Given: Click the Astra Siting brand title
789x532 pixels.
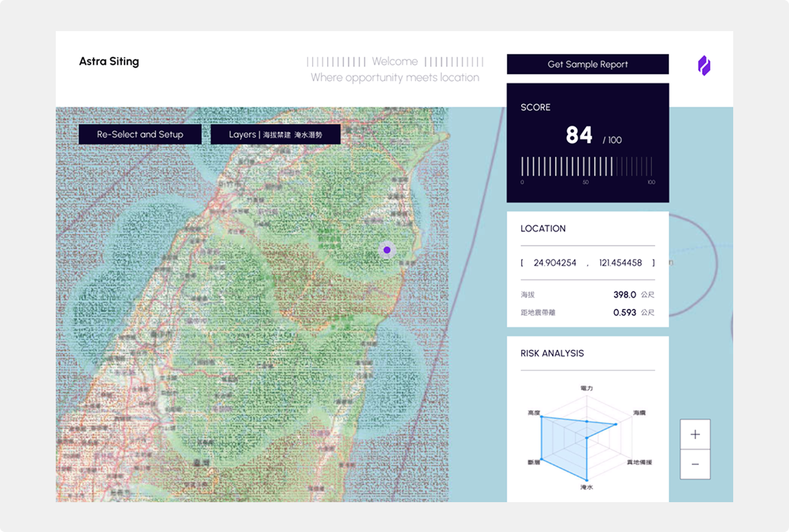Looking at the screenshot, I should (x=109, y=62).
